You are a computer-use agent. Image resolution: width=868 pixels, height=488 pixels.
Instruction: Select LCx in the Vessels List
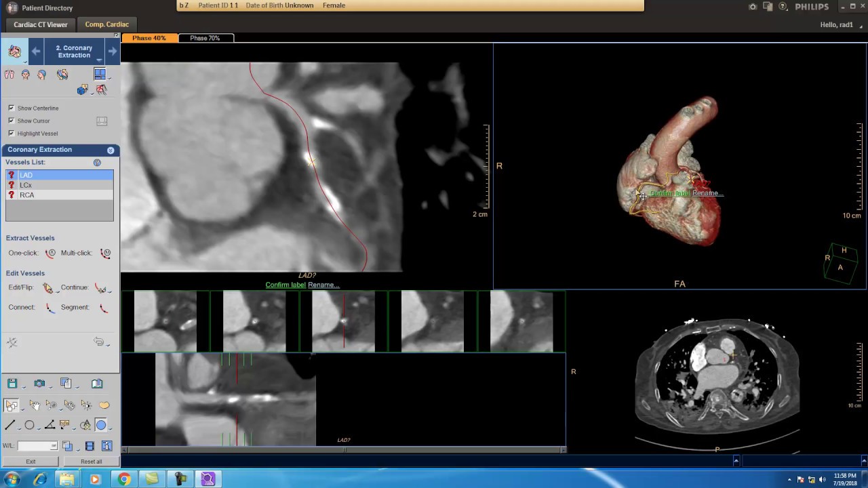tap(60, 185)
